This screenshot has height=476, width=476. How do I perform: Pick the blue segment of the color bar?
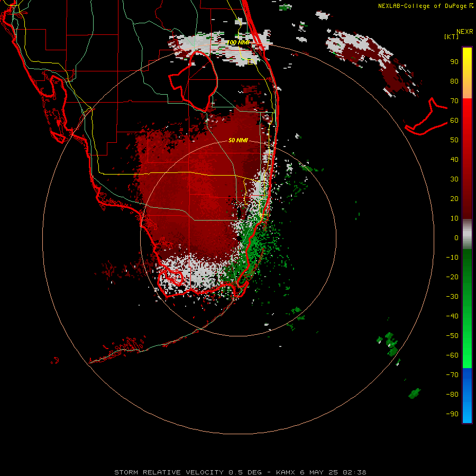coord(467,396)
